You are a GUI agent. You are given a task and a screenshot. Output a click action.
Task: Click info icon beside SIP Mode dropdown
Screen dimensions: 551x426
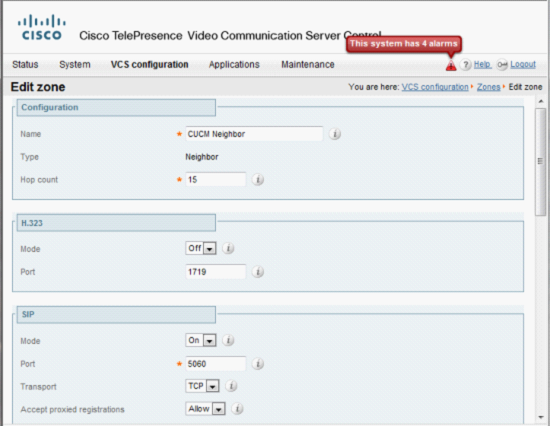point(228,340)
